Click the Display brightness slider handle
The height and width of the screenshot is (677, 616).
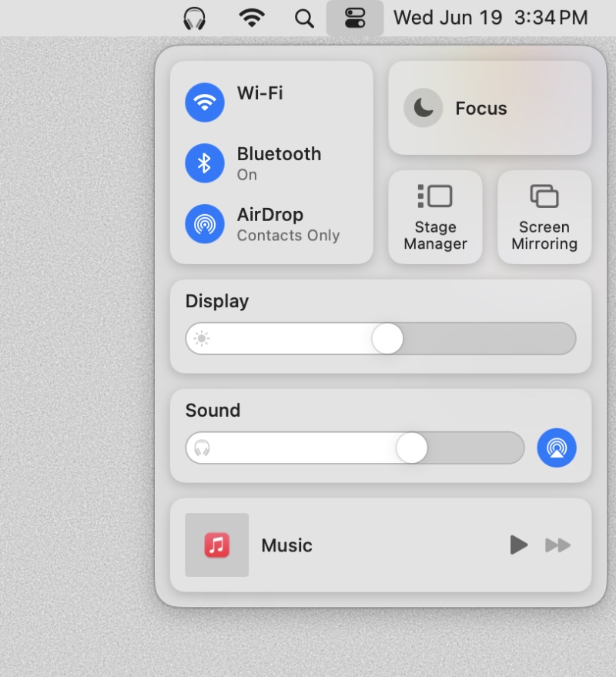pos(387,339)
